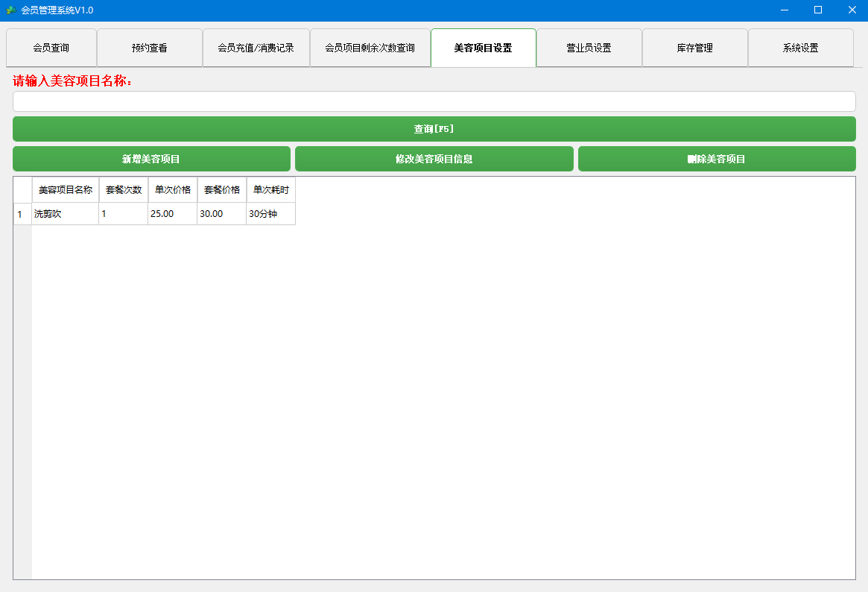
Task: Click the 删除美容项目 button
Action: click(717, 158)
